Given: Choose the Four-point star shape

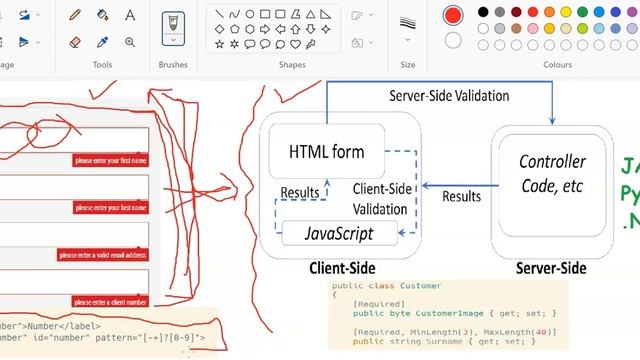Looking at the screenshot, I should [326, 29].
